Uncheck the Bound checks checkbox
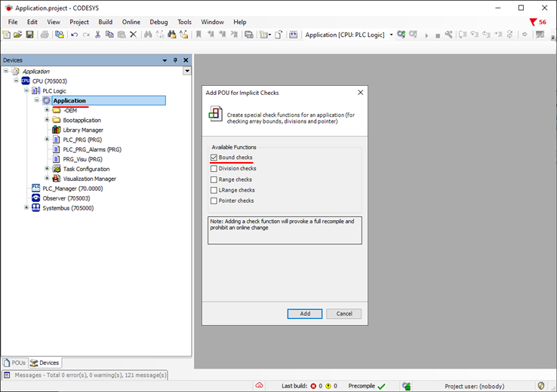 214,158
